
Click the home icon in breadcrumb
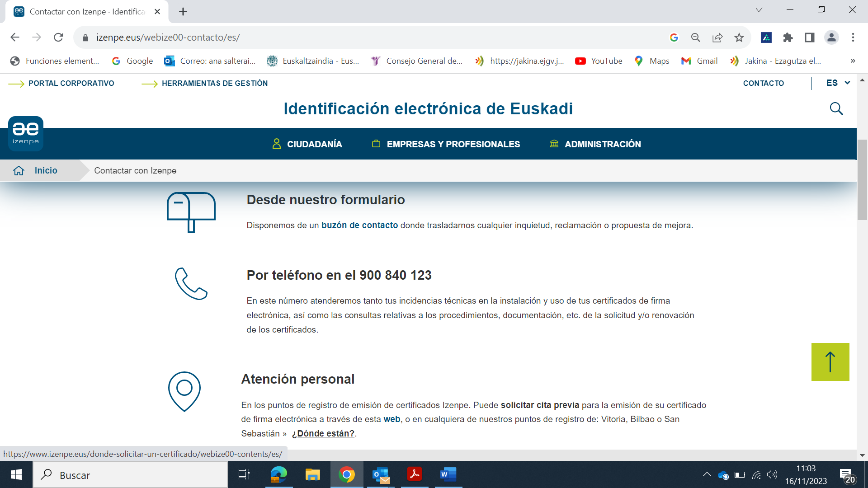(x=19, y=170)
